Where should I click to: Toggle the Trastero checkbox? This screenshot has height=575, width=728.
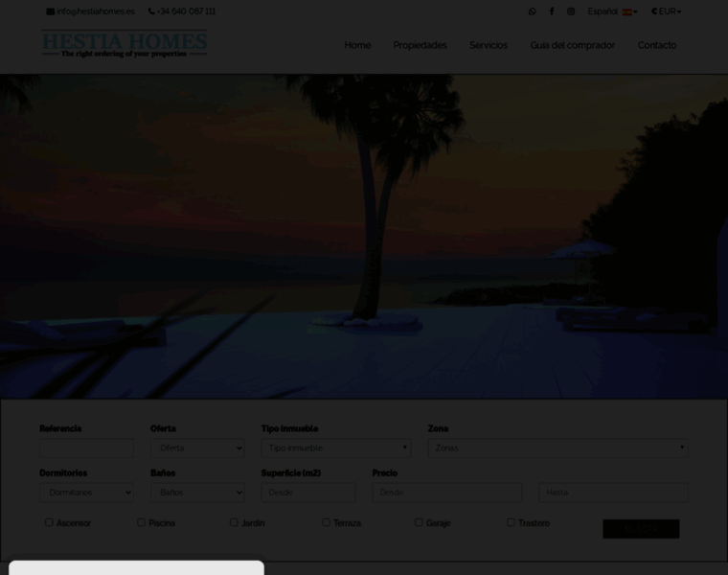coord(511,522)
